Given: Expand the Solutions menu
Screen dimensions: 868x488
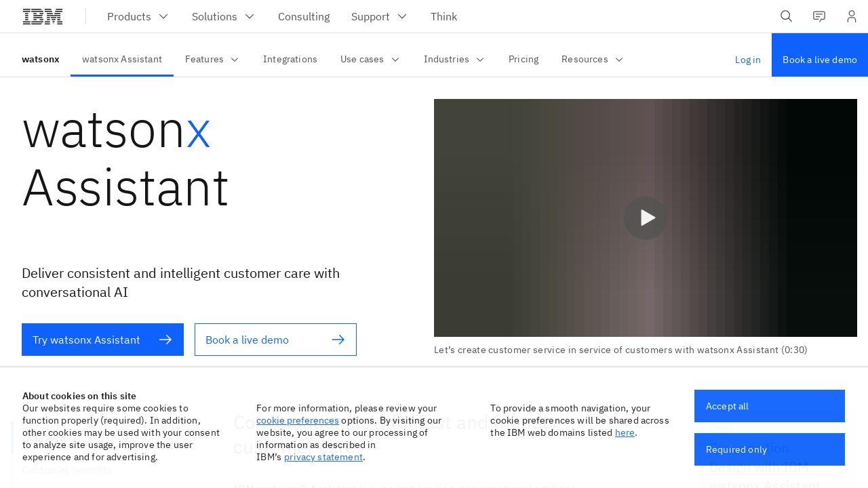Looking at the screenshot, I should point(223,16).
